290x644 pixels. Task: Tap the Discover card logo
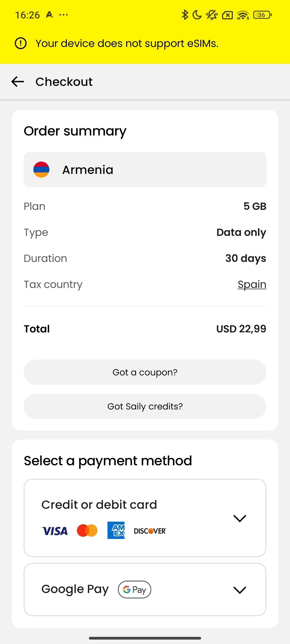tap(150, 531)
